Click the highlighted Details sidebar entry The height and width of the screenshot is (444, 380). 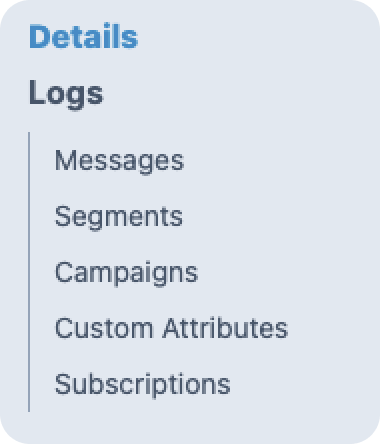tap(83, 36)
